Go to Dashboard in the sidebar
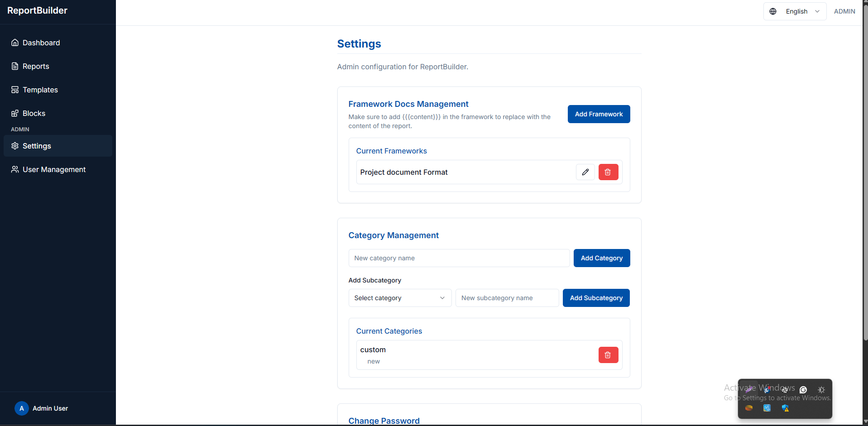Screen dimensions: 868x426 [41, 43]
